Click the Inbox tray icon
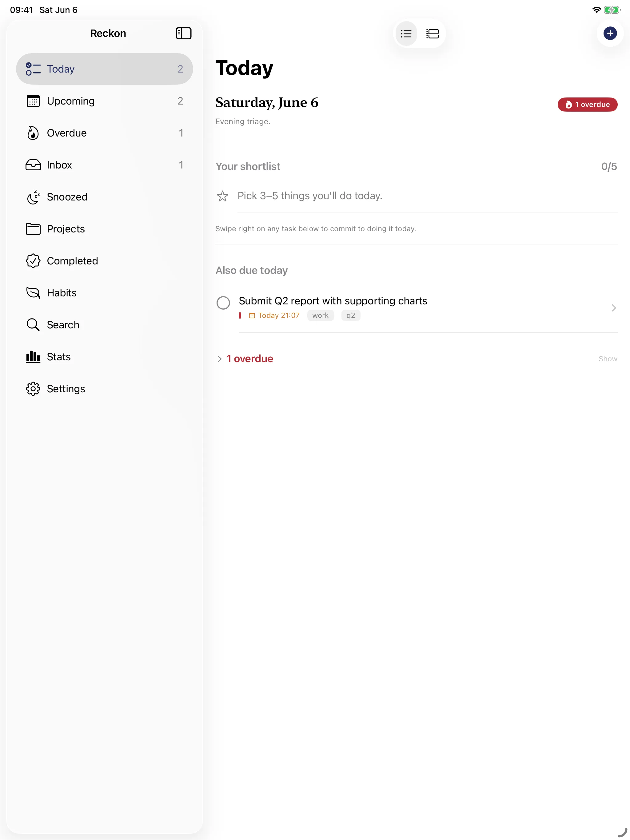The image size is (630, 840). click(33, 165)
